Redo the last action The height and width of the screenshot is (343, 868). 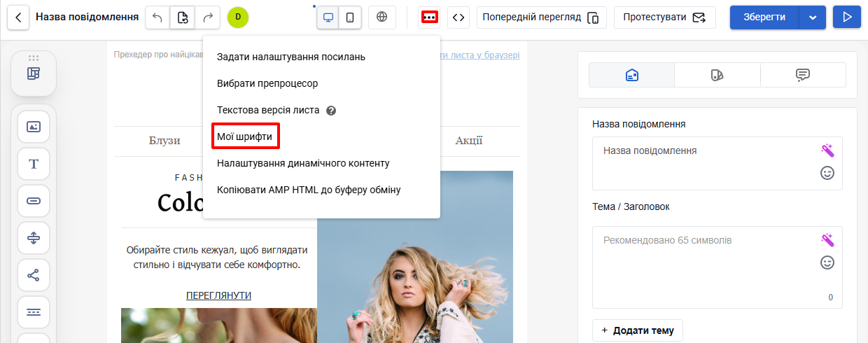click(207, 17)
